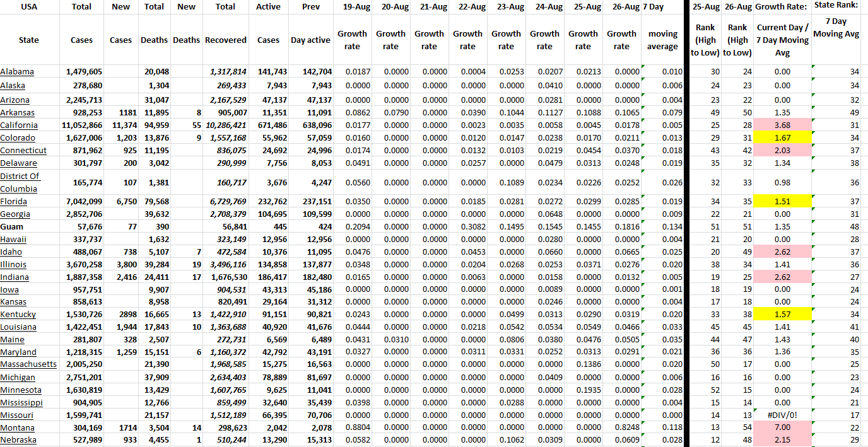The image size is (868, 447).
Task: Select the #DIV/0! error cell
Action: pos(783,415)
